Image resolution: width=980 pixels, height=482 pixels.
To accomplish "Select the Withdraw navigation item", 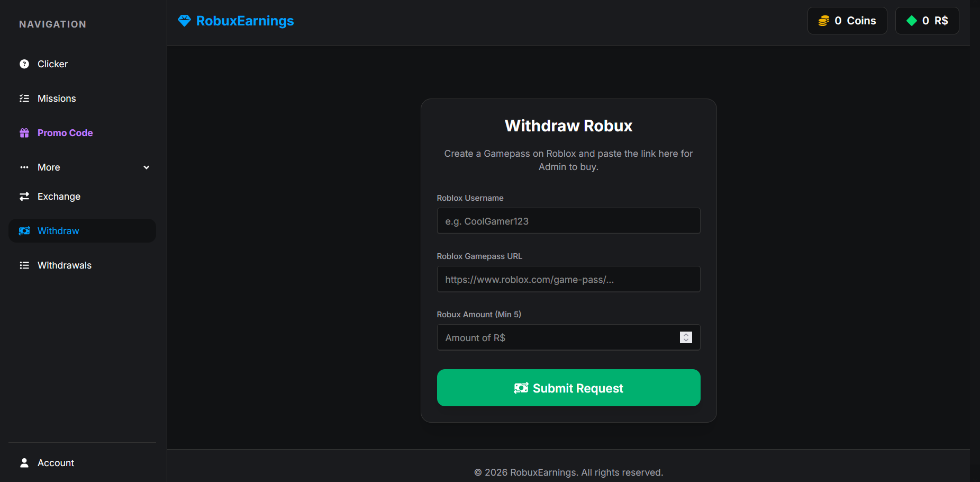I will [x=82, y=231].
